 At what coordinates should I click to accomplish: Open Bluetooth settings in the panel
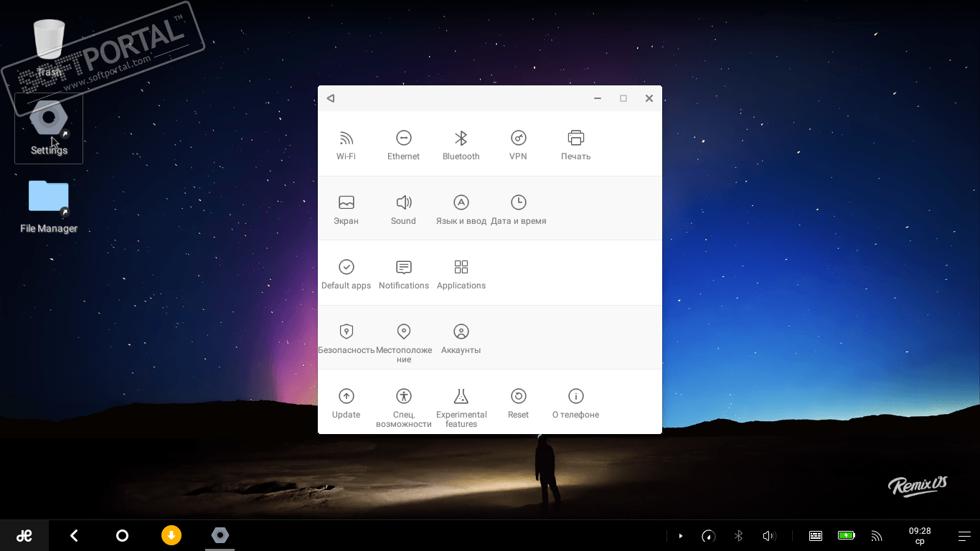[x=461, y=145]
